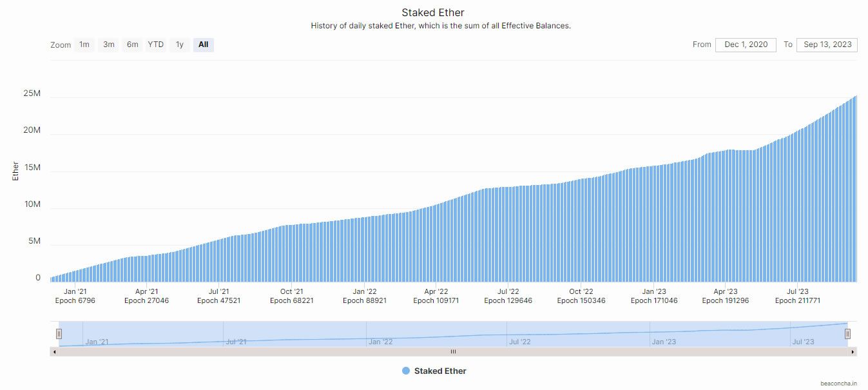Toggle the Staked Ether series legend label
This screenshot has height=390, width=868.
(x=440, y=371)
